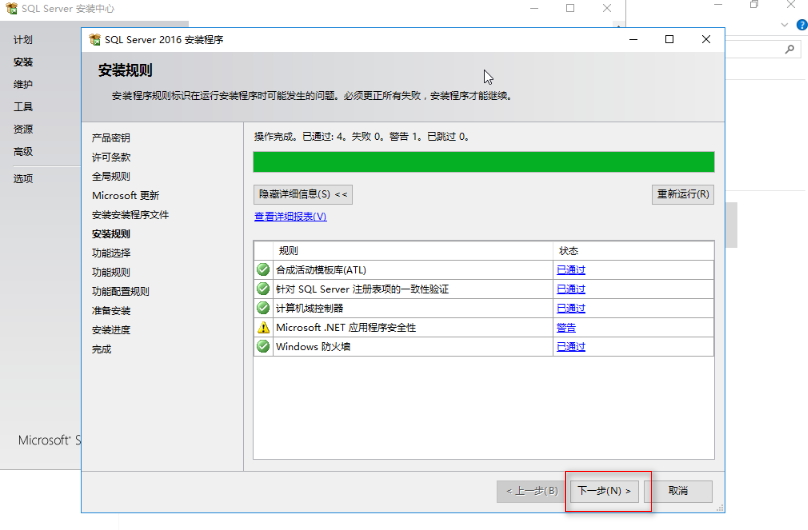Image resolution: width=808 pixels, height=530 pixels.
Task: Click the rule name 合成活动模板库(ATL)
Action: tap(321, 270)
